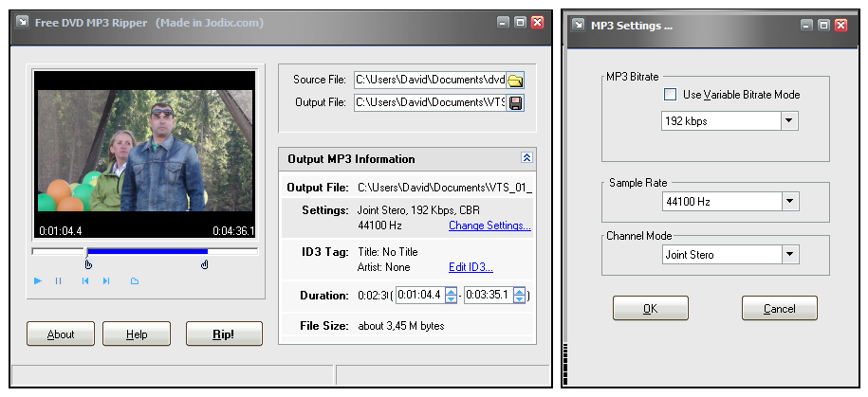This screenshot has height=397, width=868.
Task: Click the total time 0:04:36.1 in preview
Action: pyautogui.click(x=233, y=231)
